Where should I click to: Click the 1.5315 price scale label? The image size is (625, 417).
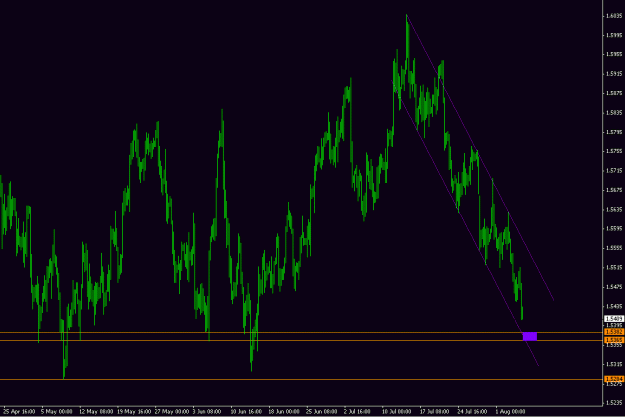pyautogui.click(x=614, y=364)
